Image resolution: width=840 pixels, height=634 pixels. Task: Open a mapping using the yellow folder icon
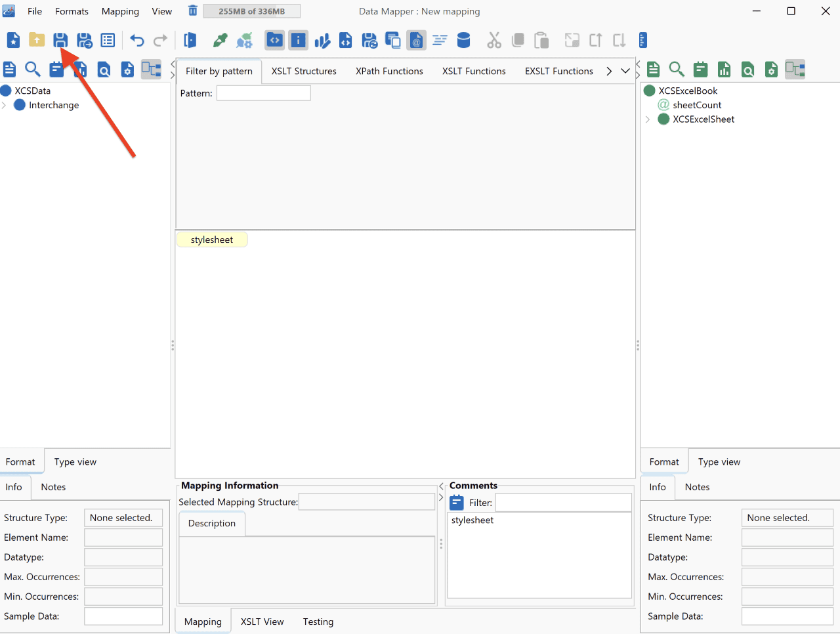pos(37,40)
